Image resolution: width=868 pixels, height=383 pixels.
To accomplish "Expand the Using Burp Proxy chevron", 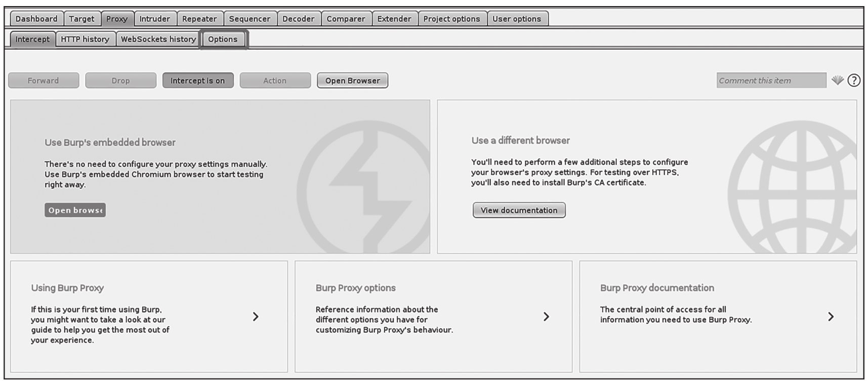I will 256,317.
